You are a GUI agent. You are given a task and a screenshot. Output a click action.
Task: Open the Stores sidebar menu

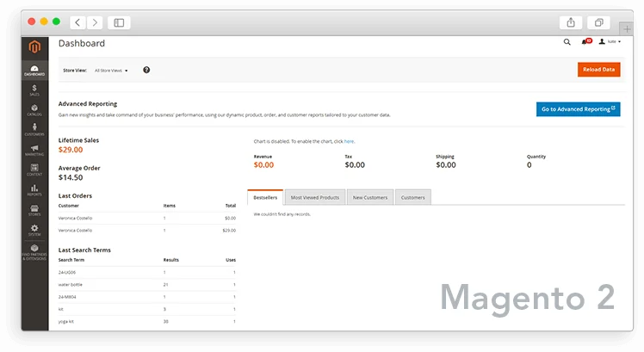[x=34, y=210]
